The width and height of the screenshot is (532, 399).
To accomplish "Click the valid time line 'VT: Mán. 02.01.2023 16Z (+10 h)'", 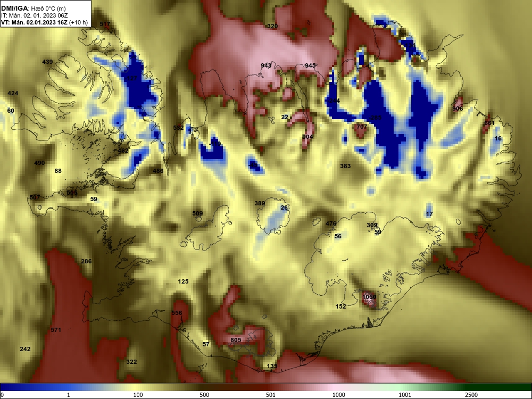I will click(x=45, y=23).
